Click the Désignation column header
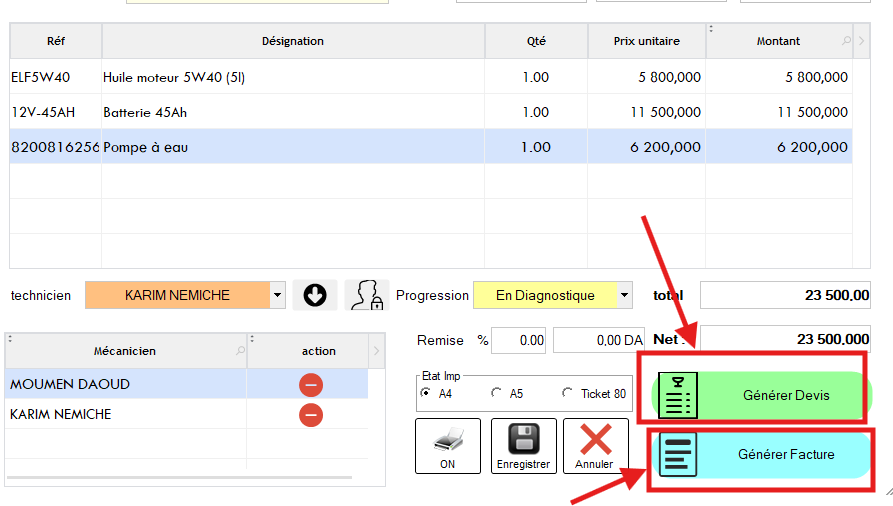Viewport: 893px width, 506px height. tap(293, 41)
